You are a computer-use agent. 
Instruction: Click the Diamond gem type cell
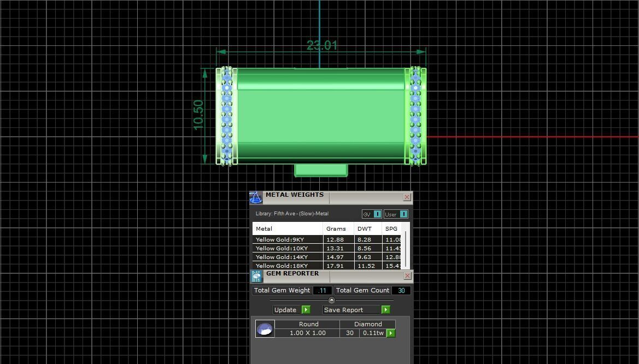click(368, 324)
